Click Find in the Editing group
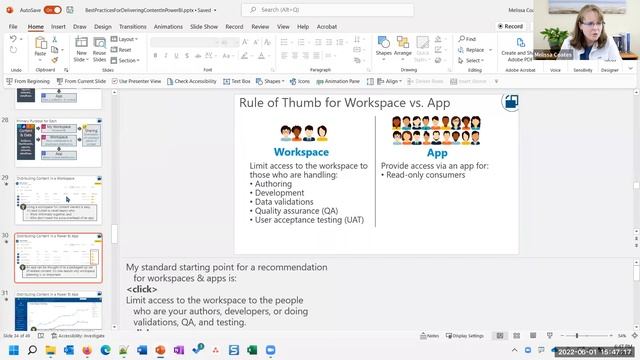640x360 pixels. pos(467,39)
